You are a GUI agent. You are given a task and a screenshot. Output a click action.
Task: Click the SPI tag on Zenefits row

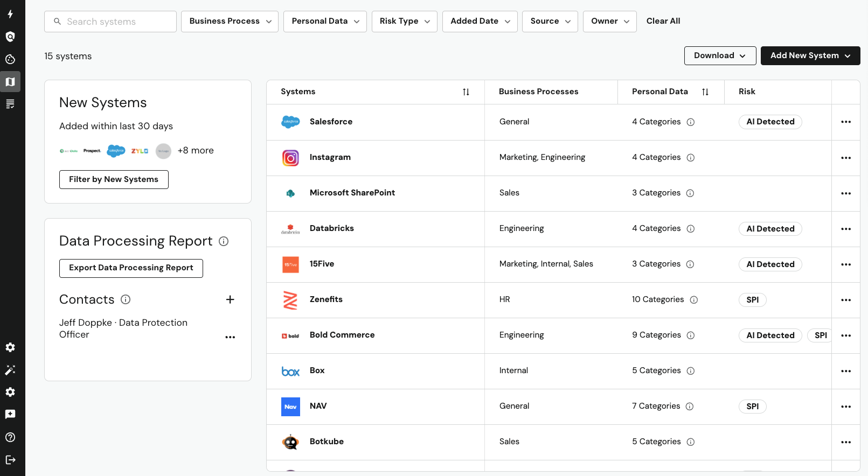[753, 300]
